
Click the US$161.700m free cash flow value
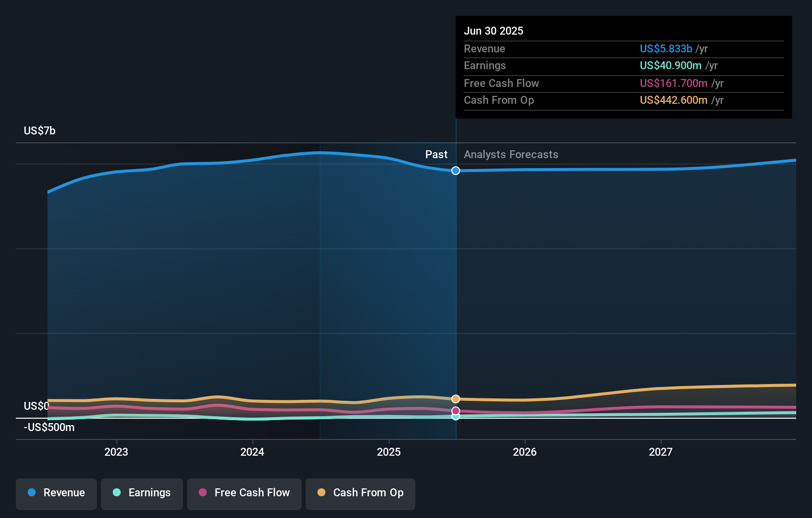(x=674, y=84)
